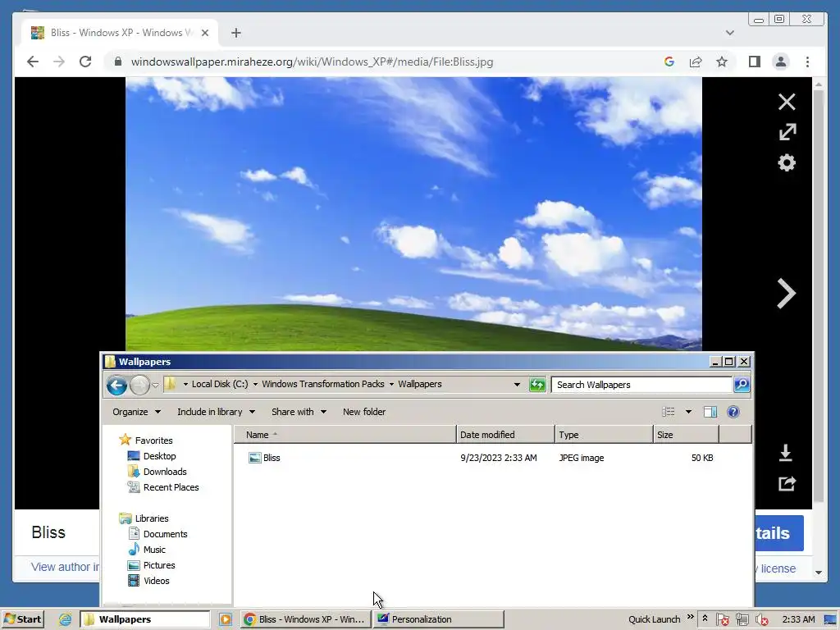This screenshot has height=630, width=840.
Task: Open Include in library dropdown
Action: click(216, 412)
